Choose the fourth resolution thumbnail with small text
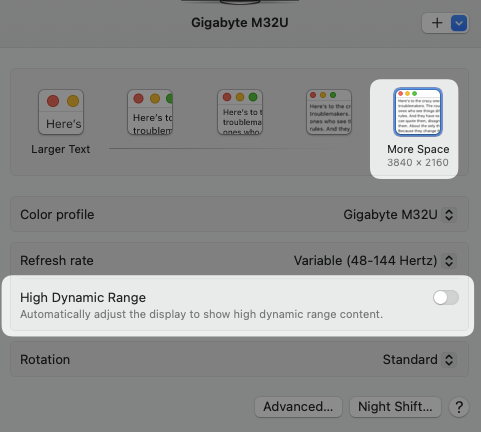Image resolution: width=481 pixels, height=432 pixels. pyautogui.click(x=329, y=112)
